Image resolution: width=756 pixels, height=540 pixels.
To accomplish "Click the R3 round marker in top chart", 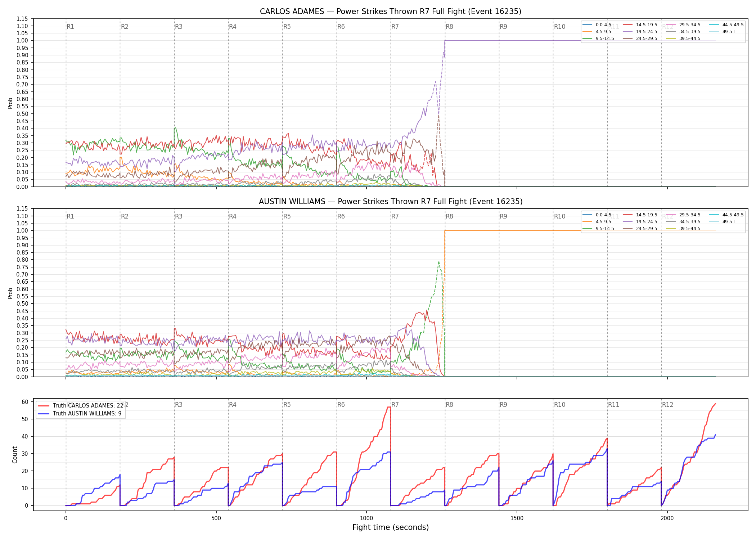I will click(x=179, y=27).
